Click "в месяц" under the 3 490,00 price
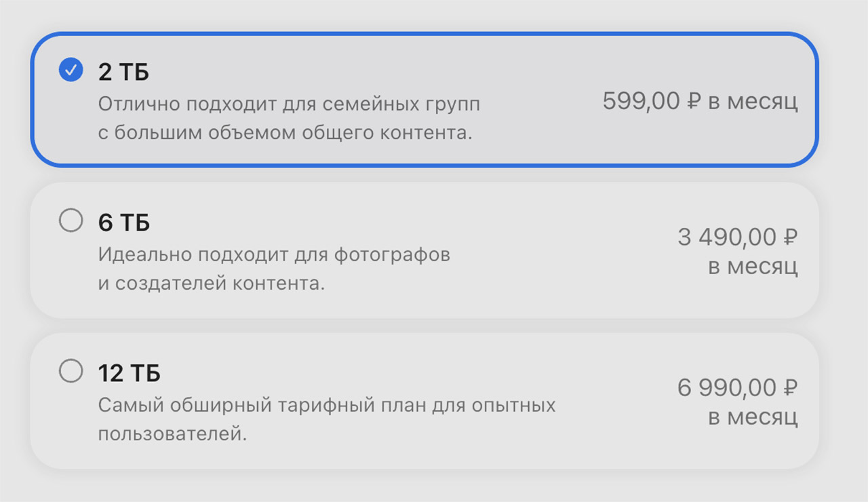This screenshot has height=502, width=868. coord(753,267)
